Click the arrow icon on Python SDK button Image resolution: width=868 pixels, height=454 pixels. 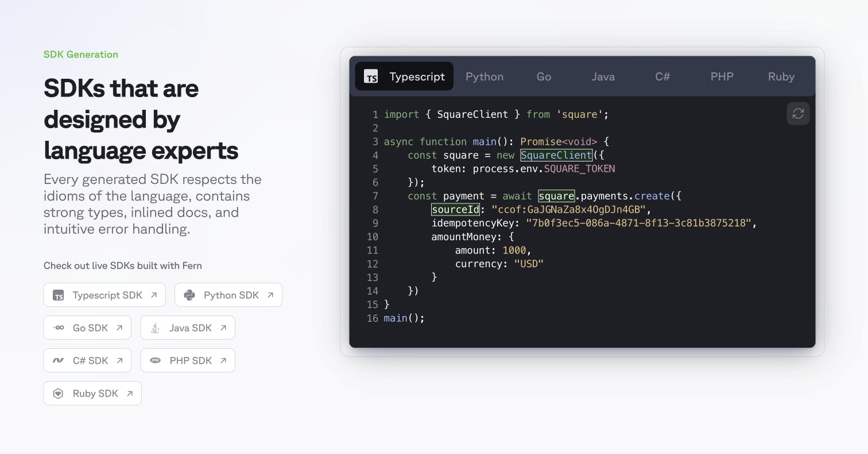(x=270, y=295)
